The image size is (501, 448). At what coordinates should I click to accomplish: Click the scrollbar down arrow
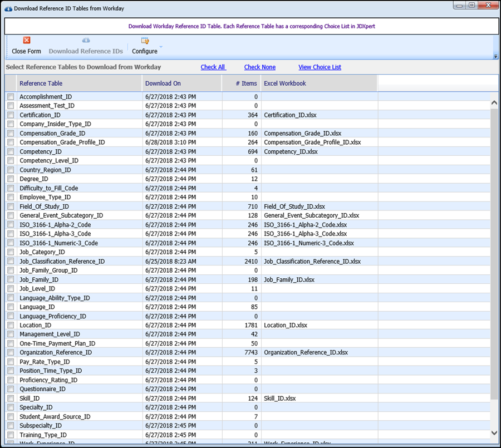coord(494,432)
